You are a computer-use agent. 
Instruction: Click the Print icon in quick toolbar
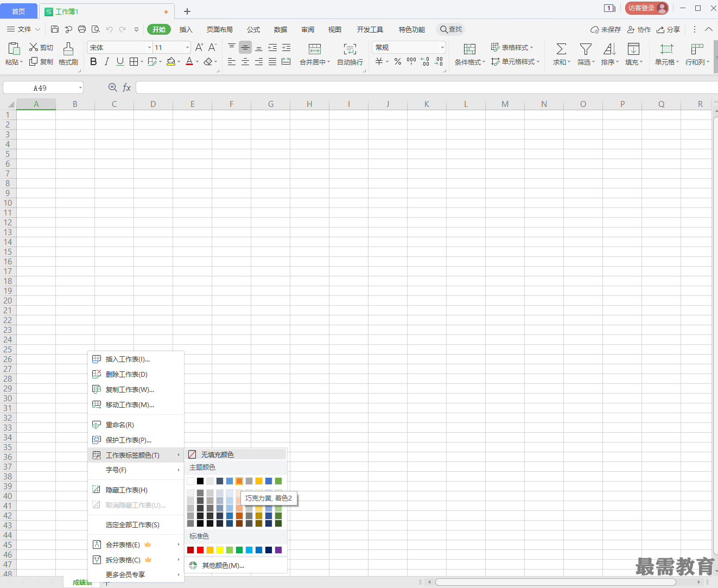tap(82, 29)
